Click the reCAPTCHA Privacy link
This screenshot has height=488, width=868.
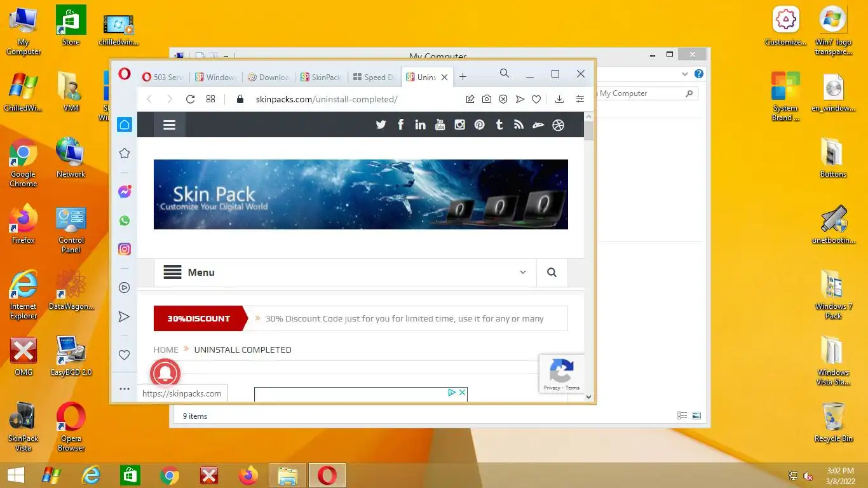coord(552,388)
